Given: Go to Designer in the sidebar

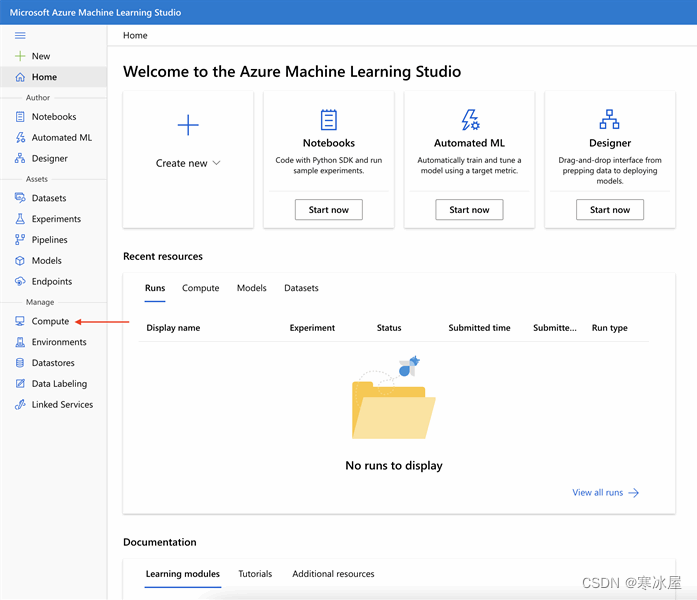Looking at the screenshot, I should [x=49, y=158].
